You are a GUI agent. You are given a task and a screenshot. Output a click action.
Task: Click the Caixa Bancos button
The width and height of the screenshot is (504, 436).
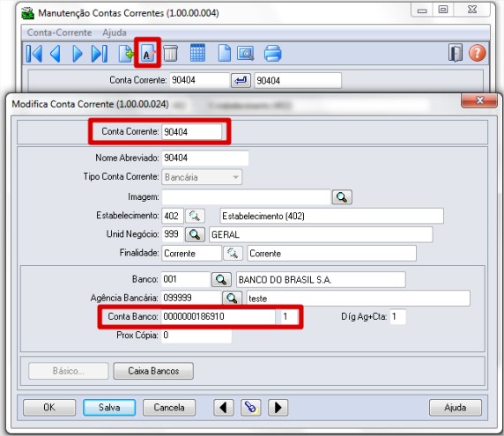point(153,371)
